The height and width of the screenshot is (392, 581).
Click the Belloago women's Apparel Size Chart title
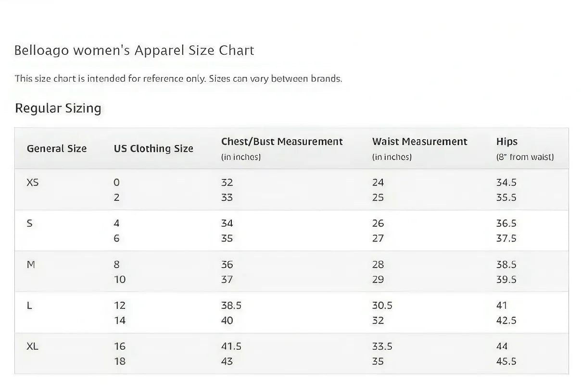(x=134, y=50)
